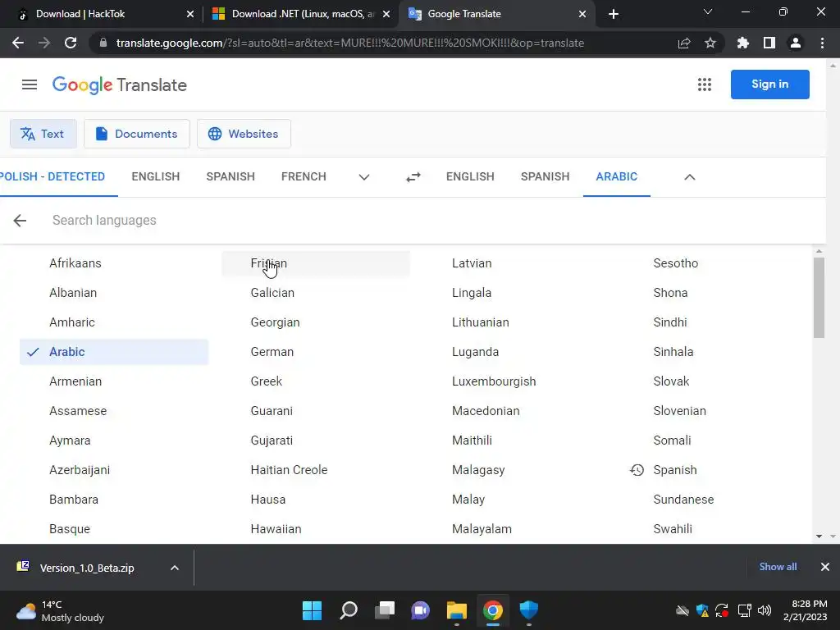Choose the Documents translation mode
840x630 pixels.
pos(137,134)
